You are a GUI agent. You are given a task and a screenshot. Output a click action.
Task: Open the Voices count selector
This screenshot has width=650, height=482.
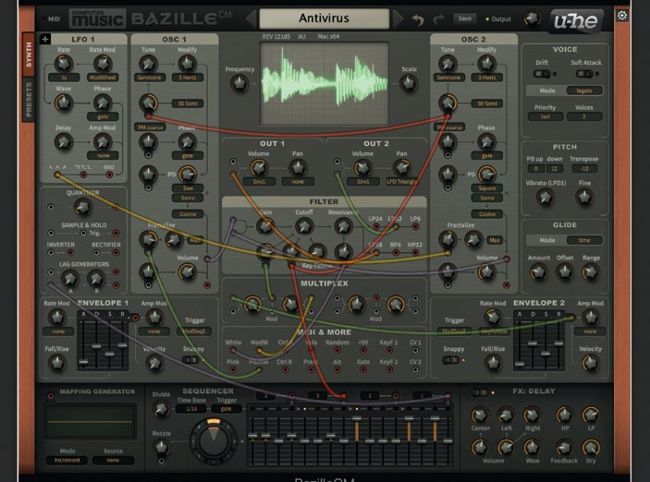pyautogui.click(x=584, y=117)
